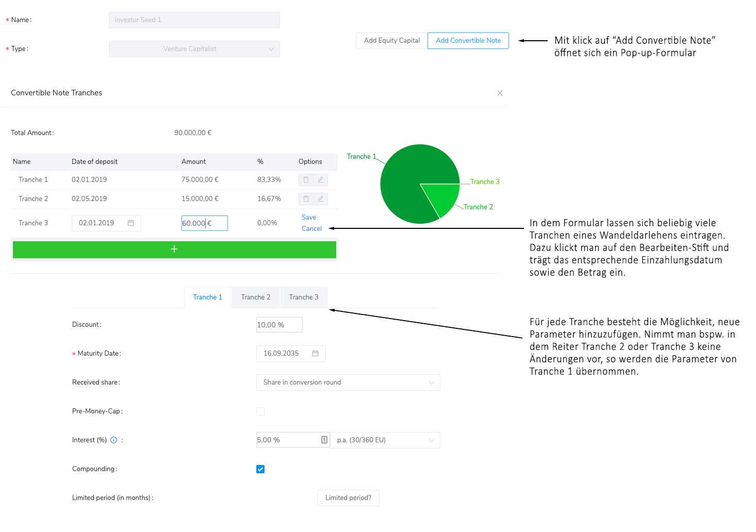
Task: Click the Tranche 3 date of deposit field
Action: 106,223
